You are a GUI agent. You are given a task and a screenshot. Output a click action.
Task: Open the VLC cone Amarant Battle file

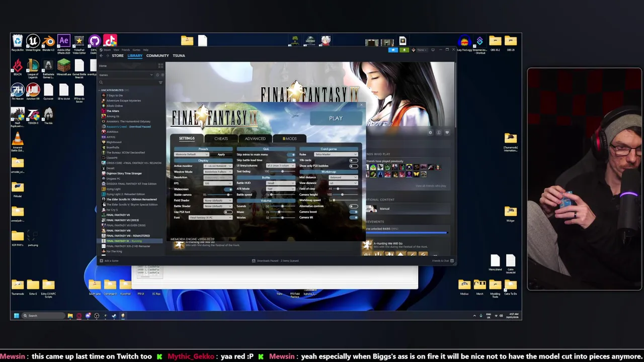pyautogui.click(x=18, y=141)
